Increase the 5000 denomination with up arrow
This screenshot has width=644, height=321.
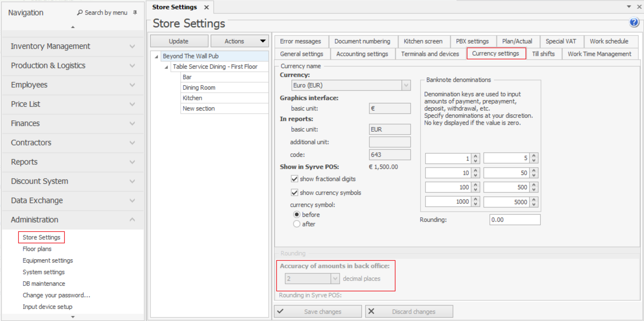point(534,200)
